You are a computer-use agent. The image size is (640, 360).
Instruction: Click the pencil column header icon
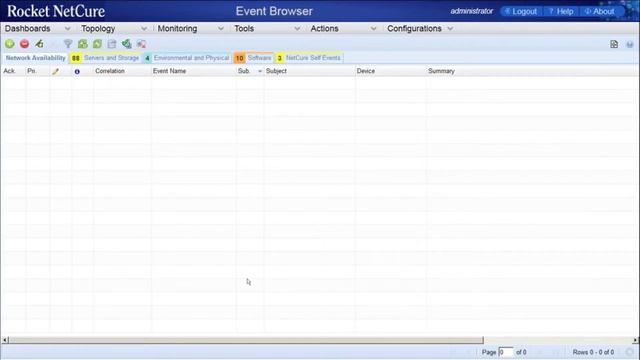click(x=56, y=71)
